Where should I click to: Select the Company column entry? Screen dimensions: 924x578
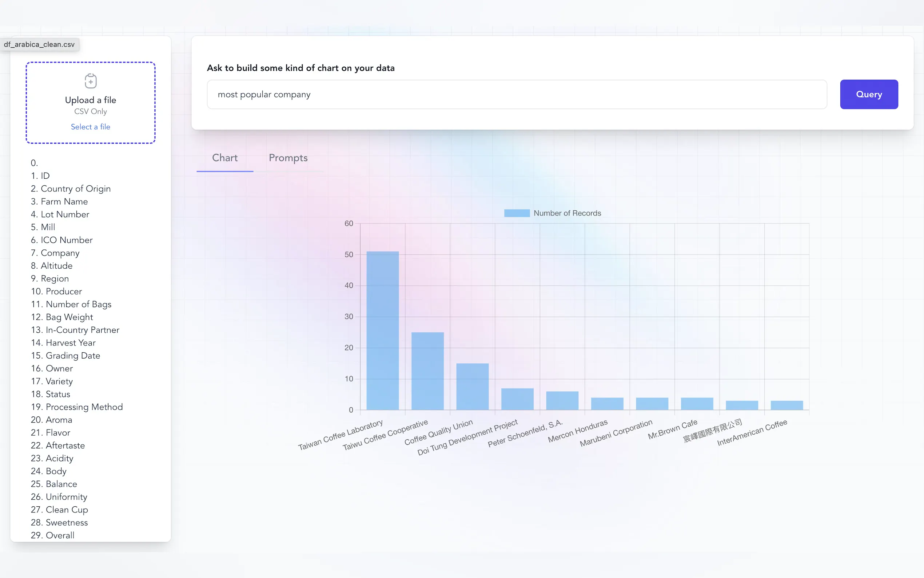pos(60,253)
